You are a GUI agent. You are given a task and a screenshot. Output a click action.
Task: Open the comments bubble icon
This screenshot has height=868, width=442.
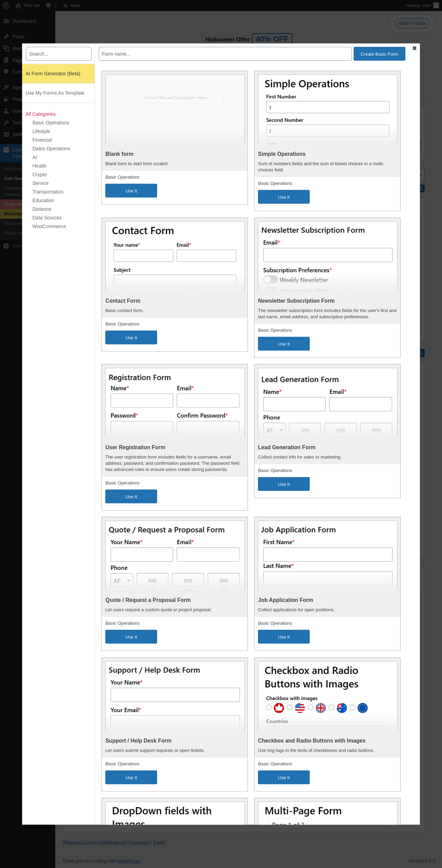pyautogui.click(x=49, y=6)
